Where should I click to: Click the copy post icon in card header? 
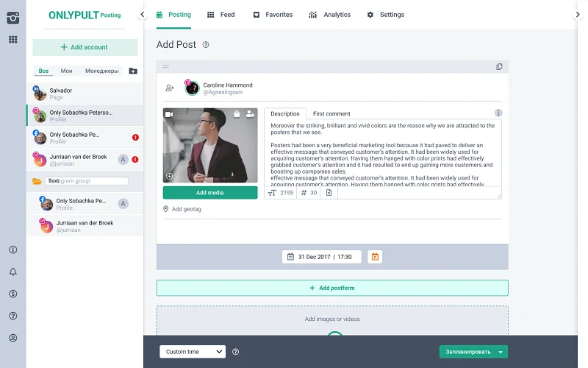coord(499,67)
